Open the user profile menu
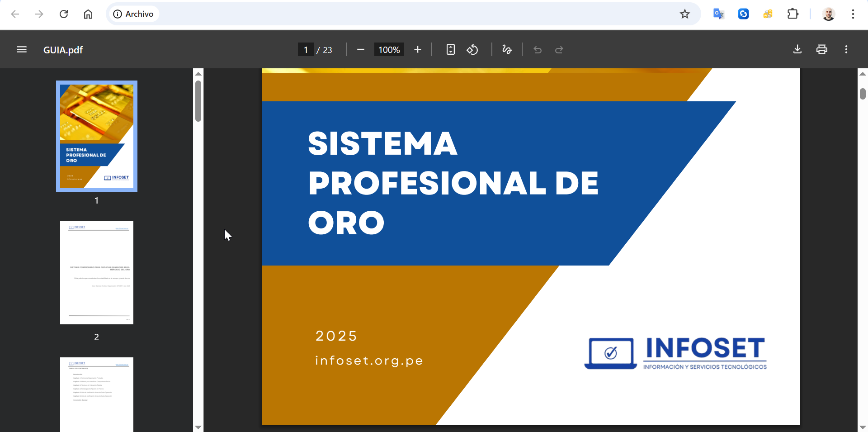The image size is (868, 432). (x=829, y=14)
